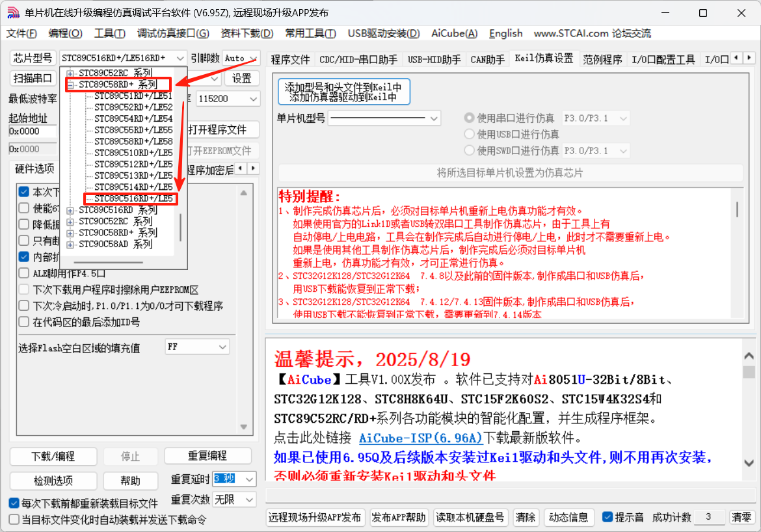The image size is (761, 532).
Task: Open the 单片机型号 dropdown in Keil tab
Action: pyautogui.click(x=384, y=118)
